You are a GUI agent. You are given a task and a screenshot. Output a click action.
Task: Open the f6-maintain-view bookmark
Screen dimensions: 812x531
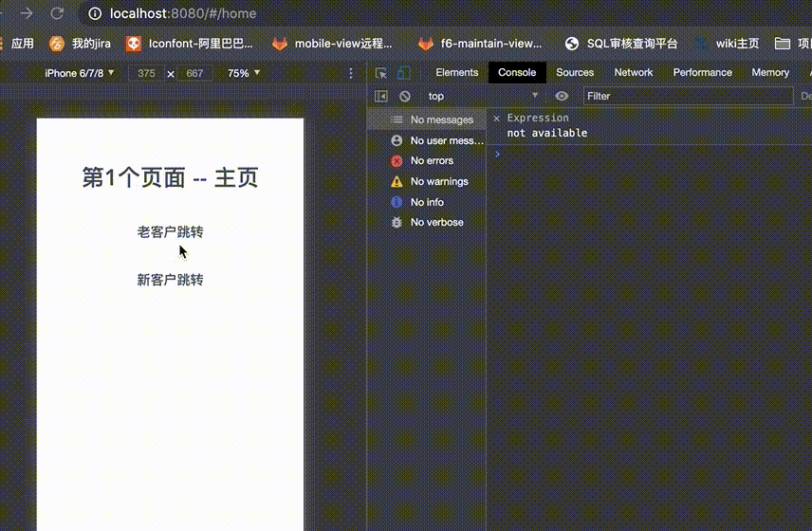click(480, 44)
